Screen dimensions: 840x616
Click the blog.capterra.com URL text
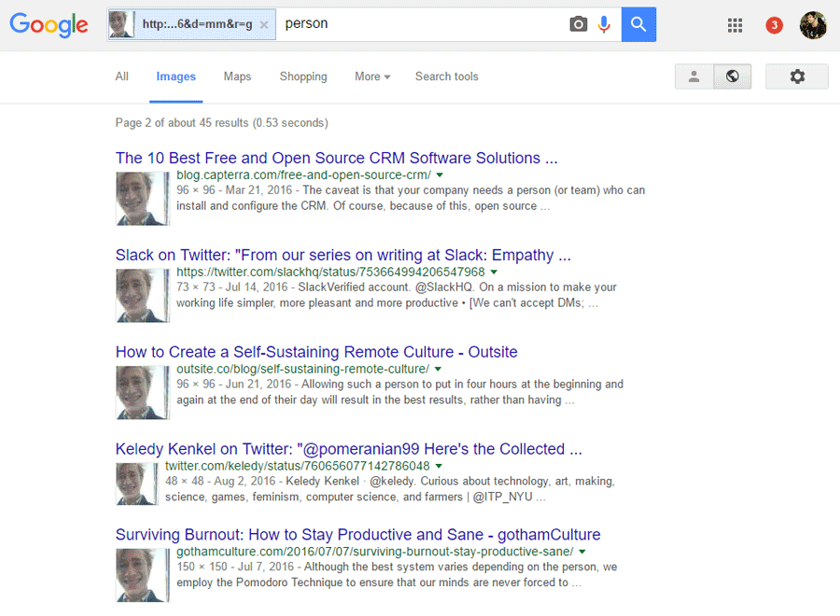point(303,175)
